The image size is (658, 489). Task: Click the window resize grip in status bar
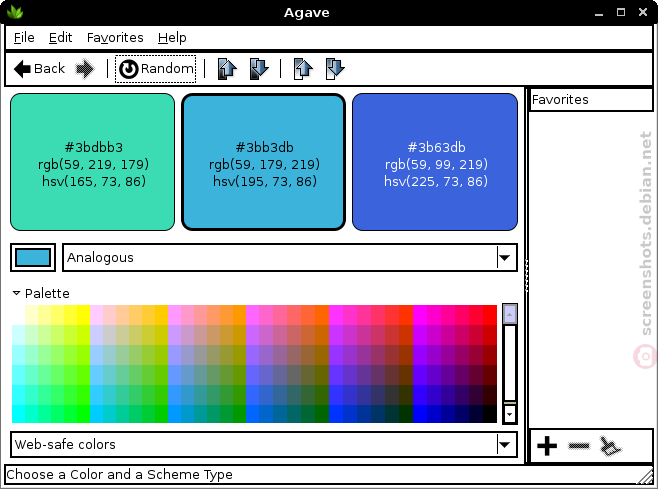(644, 476)
